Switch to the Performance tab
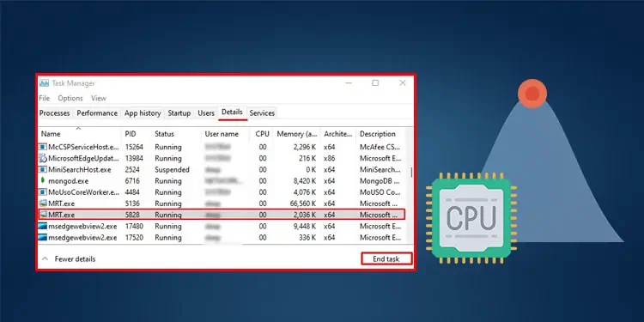The image size is (644, 322). 97,113
